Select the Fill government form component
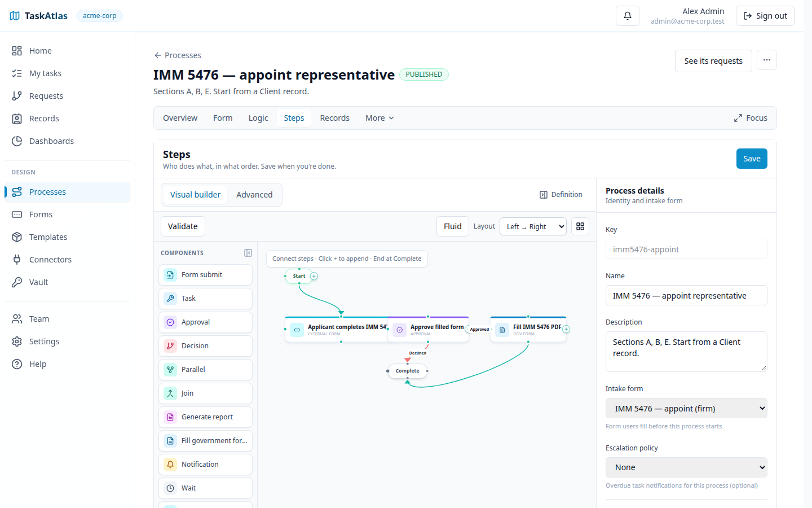Screen dimensions: 812x508 click(x=205, y=441)
